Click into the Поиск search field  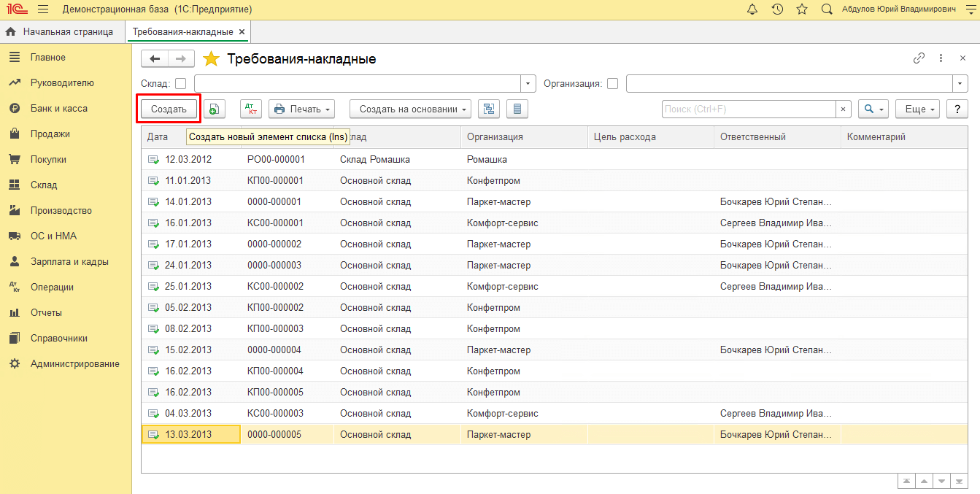click(x=748, y=109)
